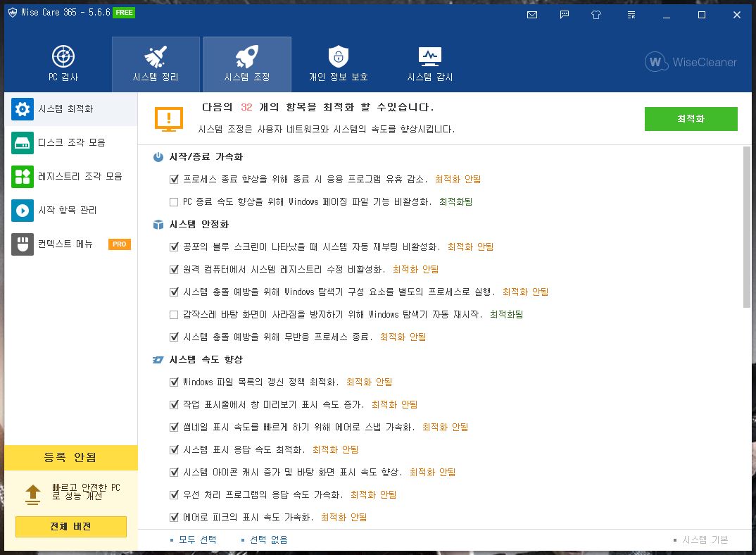
Task: Click the green 최적화 button
Action: pos(691,119)
